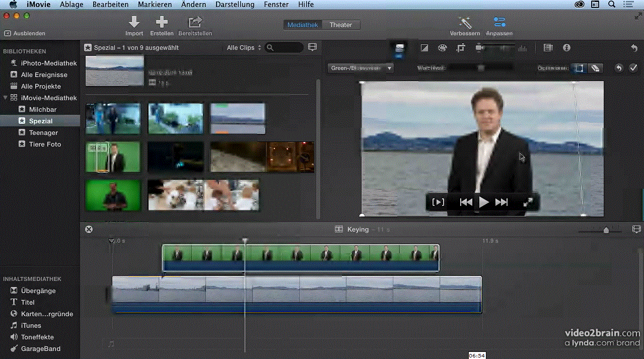Open the Fenster menu
Viewport: 644px width, 359px height.
276,5
